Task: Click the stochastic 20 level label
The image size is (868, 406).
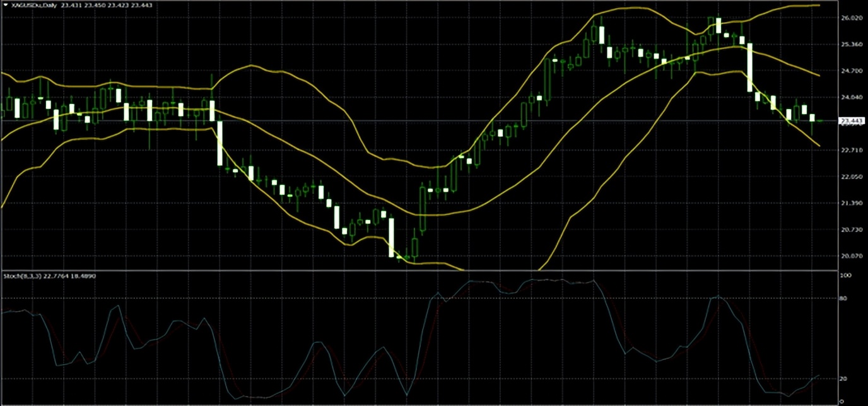Action: [843, 378]
